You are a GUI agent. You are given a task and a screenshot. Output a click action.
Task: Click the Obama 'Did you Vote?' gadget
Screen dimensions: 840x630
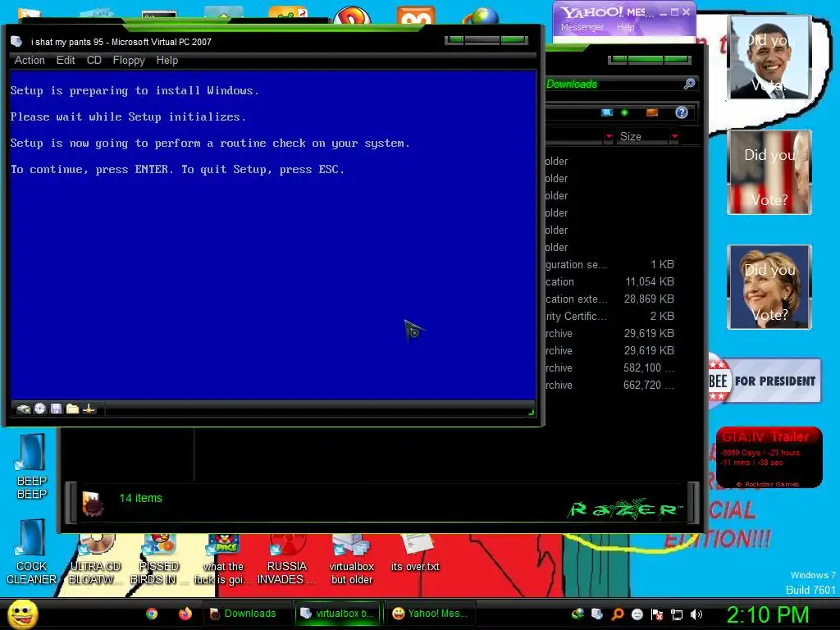coord(769,57)
